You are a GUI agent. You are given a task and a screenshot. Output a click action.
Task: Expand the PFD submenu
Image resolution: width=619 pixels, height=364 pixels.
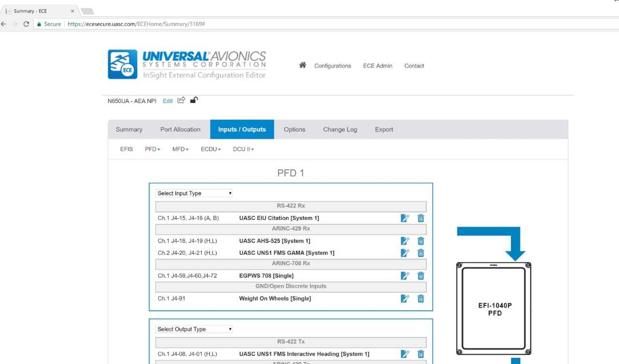click(x=152, y=149)
